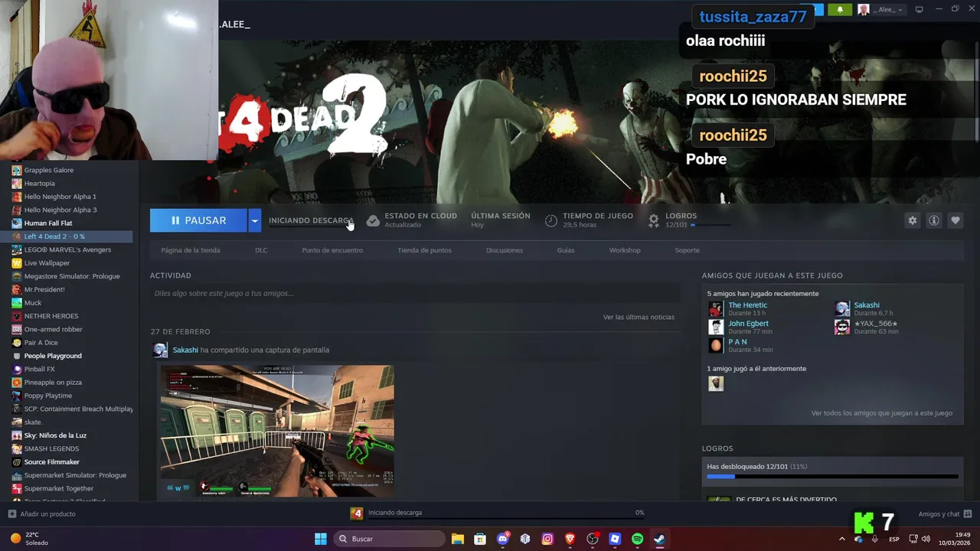Viewport: 980px width, 551px height.
Task: Open Tienda de puntos tab
Action: click(x=424, y=250)
